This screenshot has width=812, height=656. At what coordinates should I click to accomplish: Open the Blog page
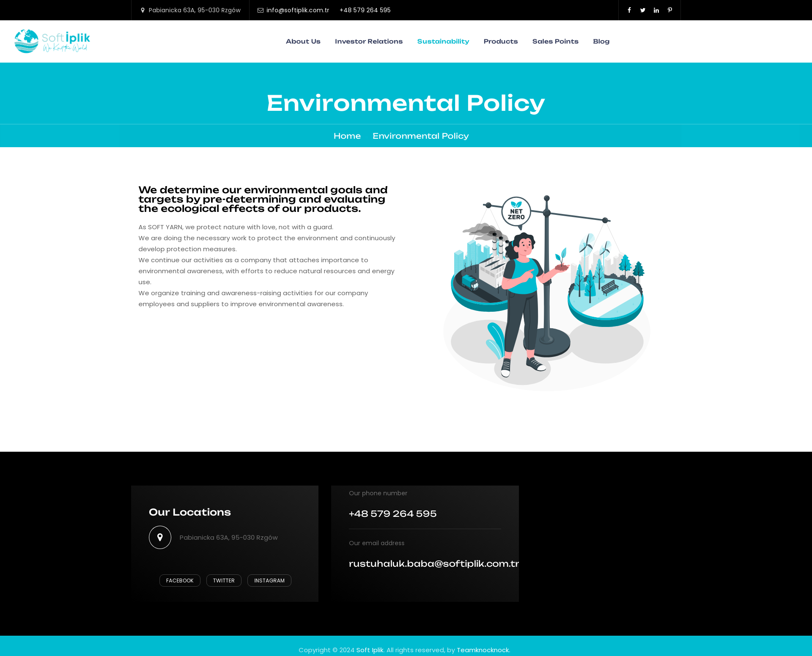[601, 41]
